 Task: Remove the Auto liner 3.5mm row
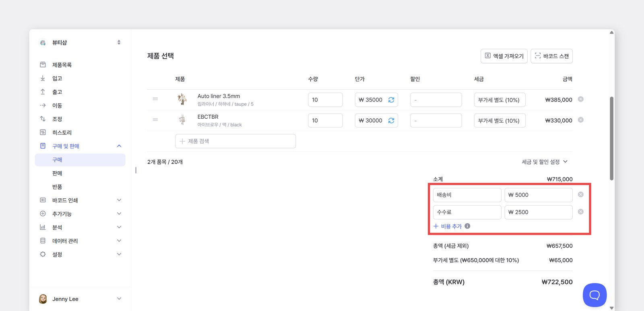coord(580,99)
